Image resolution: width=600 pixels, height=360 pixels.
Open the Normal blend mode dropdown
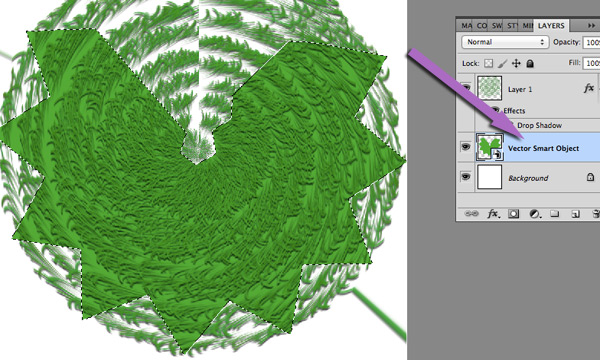[505, 42]
